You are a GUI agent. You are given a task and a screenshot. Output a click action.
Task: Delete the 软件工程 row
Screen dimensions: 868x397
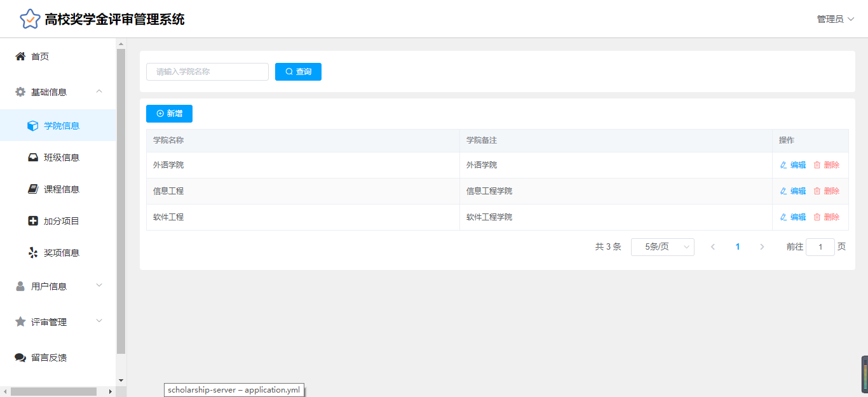826,217
